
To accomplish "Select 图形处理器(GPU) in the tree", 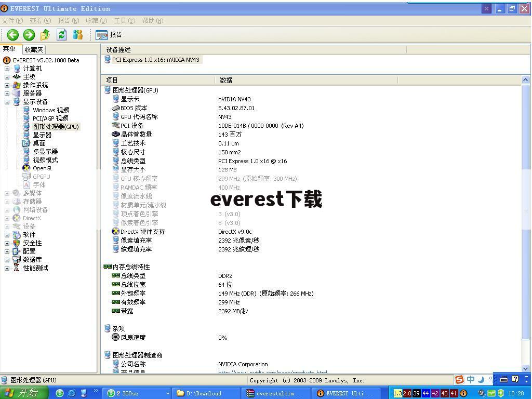I will [56, 127].
